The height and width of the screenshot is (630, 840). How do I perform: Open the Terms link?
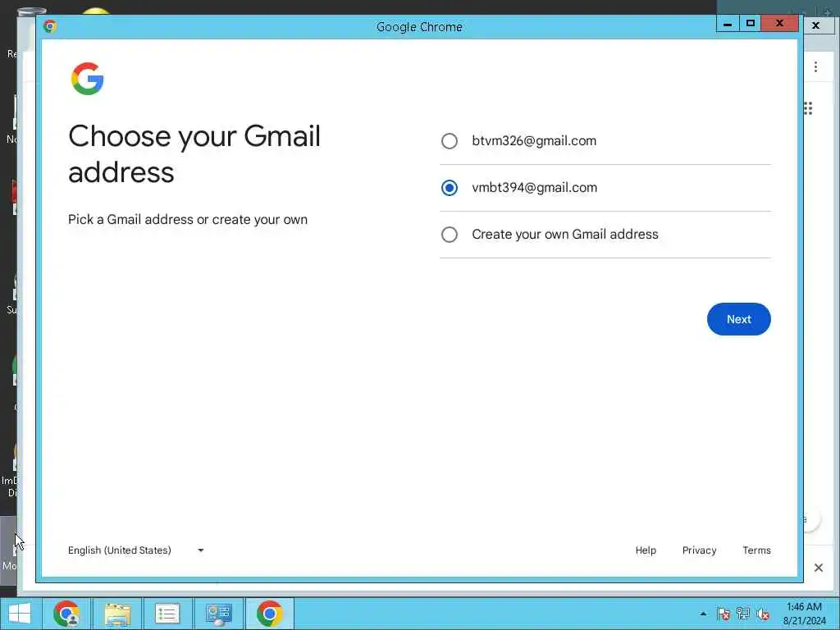(756, 550)
